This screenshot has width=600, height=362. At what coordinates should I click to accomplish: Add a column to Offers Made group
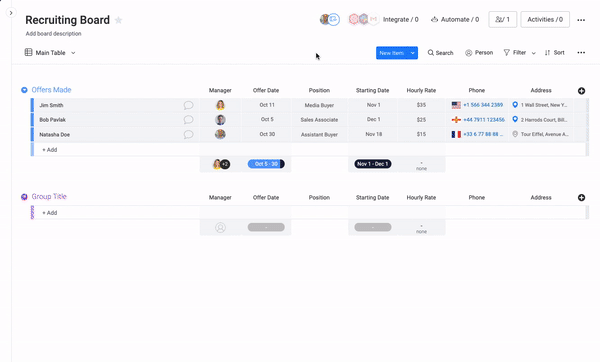click(581, 91)
